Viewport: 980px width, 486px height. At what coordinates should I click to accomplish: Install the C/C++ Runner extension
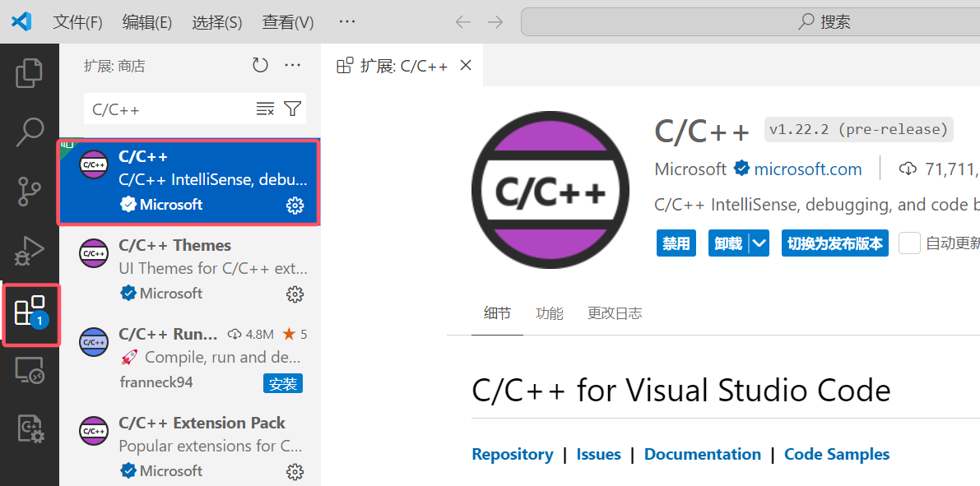click(x=282, y=383)
